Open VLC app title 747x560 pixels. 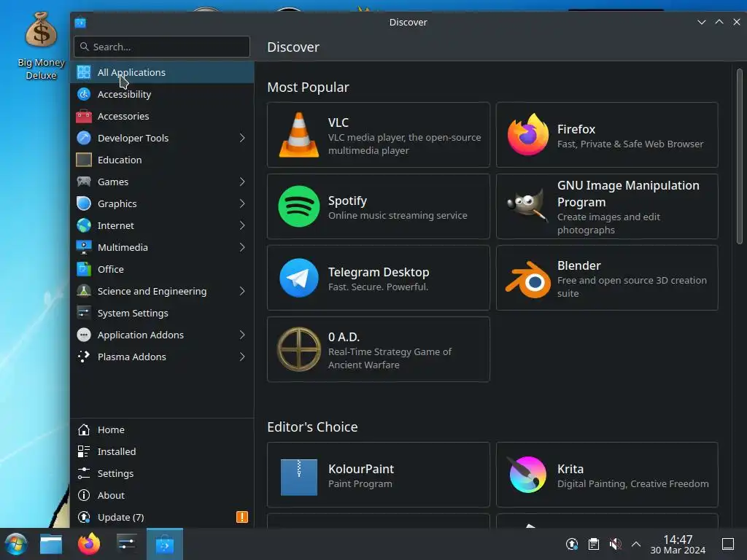tap(338, 122)
